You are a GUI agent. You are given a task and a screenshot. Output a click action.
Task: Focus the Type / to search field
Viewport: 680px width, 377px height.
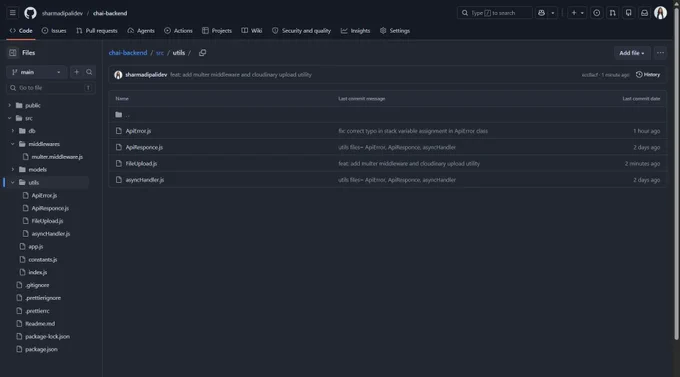point(494,13)
